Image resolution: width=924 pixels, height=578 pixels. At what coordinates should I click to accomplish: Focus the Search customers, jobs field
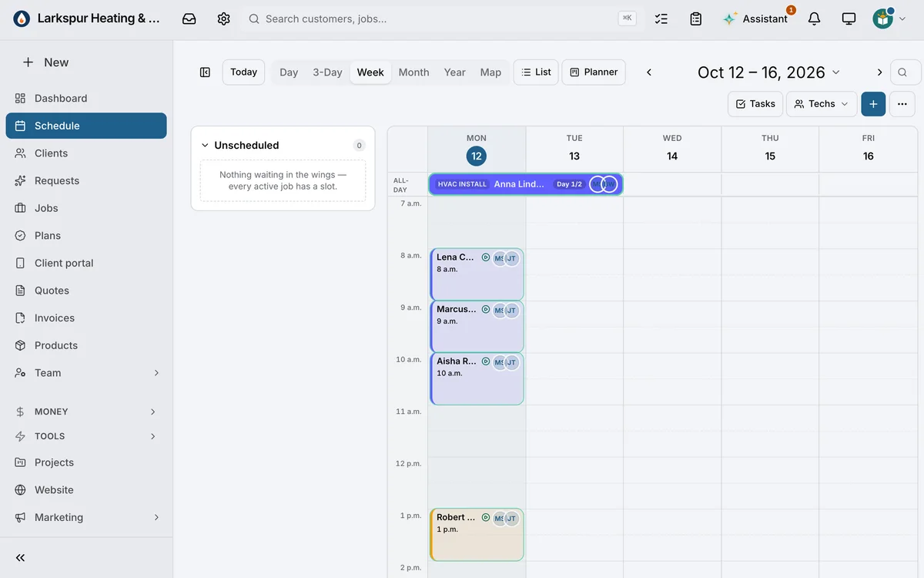tap(442, 18)
